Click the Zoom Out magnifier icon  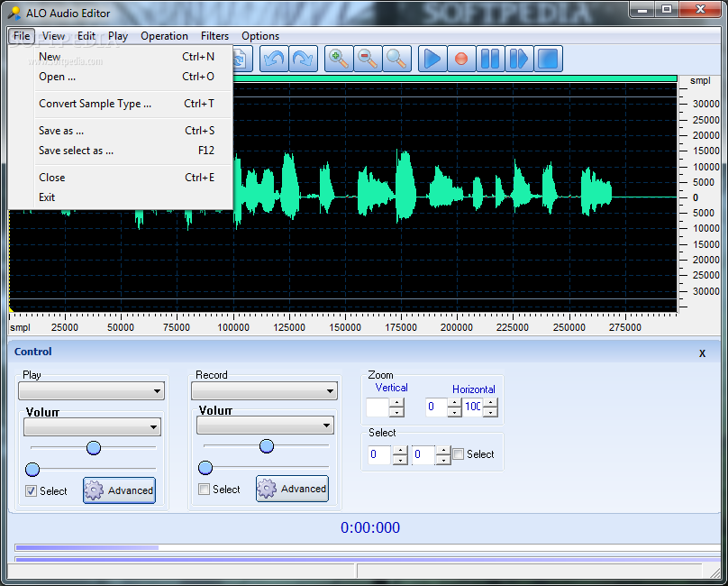click(x=368, y=60)
